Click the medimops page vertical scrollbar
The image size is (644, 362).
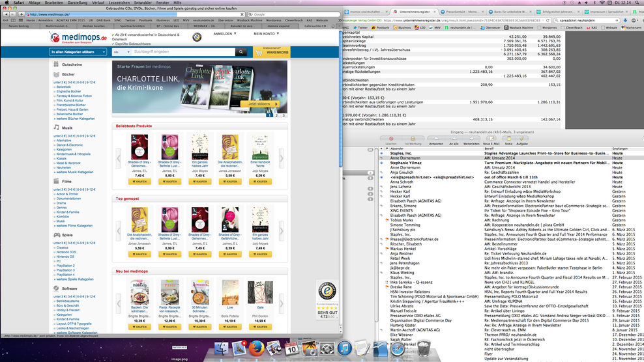pyautogui.click(x=340, y=98)
